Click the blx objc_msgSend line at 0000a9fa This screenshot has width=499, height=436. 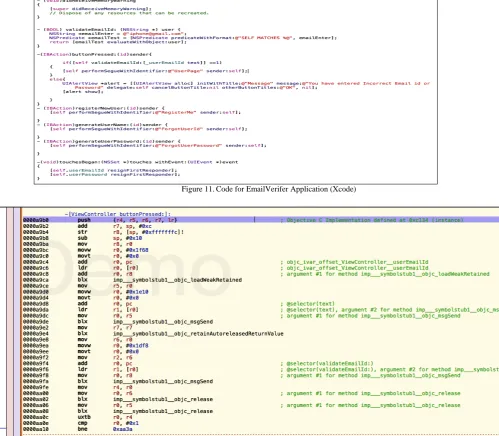[118, 381]
